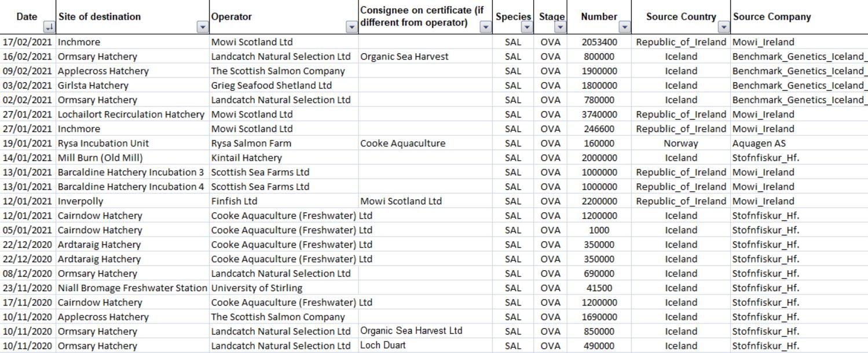868x353 pixels.
Task: Open the Operator column filter dropdown
Action: 351,27
